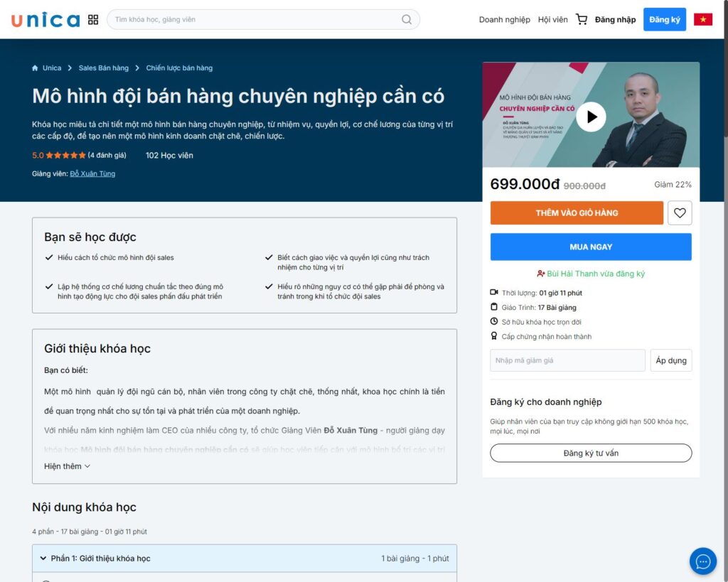This screenshot has width=728, height=582.
Task: Open instructor Đỗ Xuân Tùng's profile link
Action: 92,173
